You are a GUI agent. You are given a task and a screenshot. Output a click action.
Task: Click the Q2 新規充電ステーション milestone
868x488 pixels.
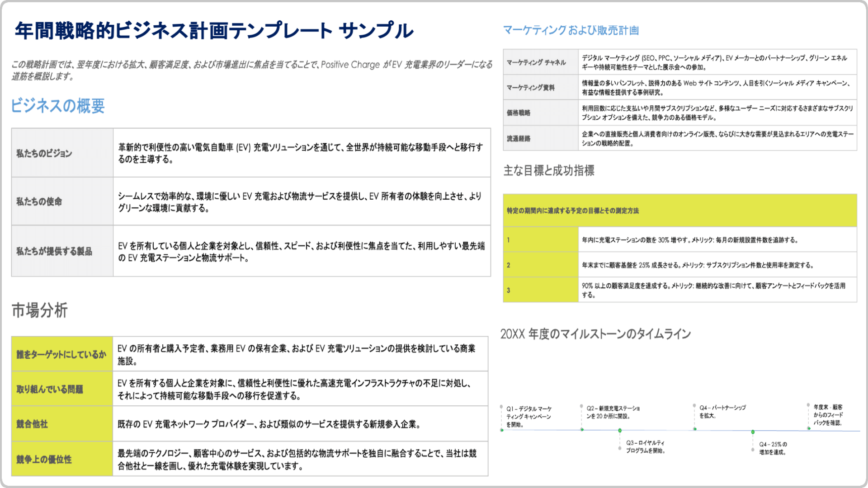coord(613,412)
